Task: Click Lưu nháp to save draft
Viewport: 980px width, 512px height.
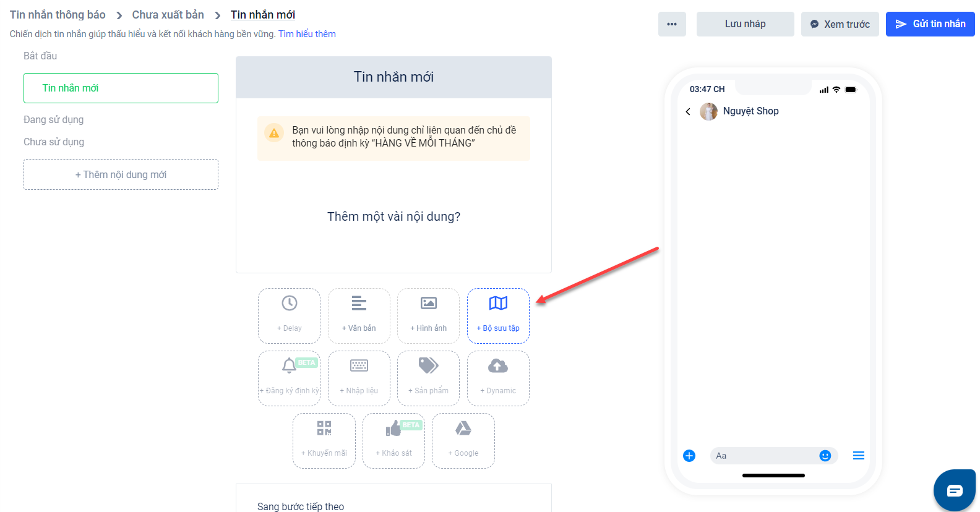Action: point(745,24)
